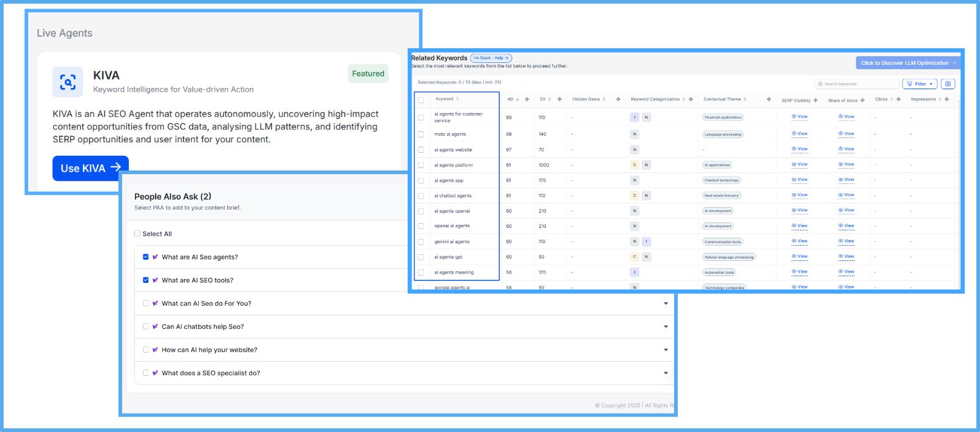Tick the Select All checkbox in People Also Ask
The image size is (980, 432).
[137, 233]
